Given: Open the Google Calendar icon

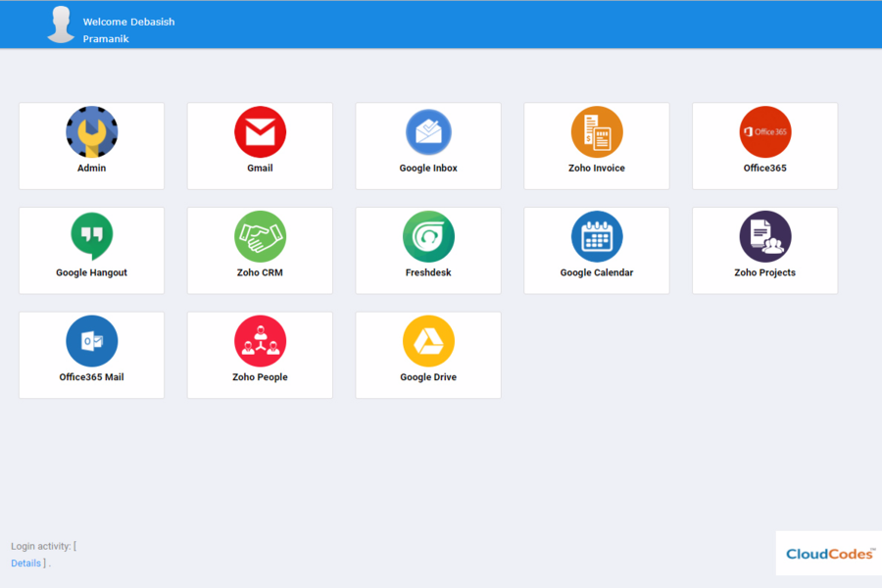Looking at the screenshot, I should [596, 236].
